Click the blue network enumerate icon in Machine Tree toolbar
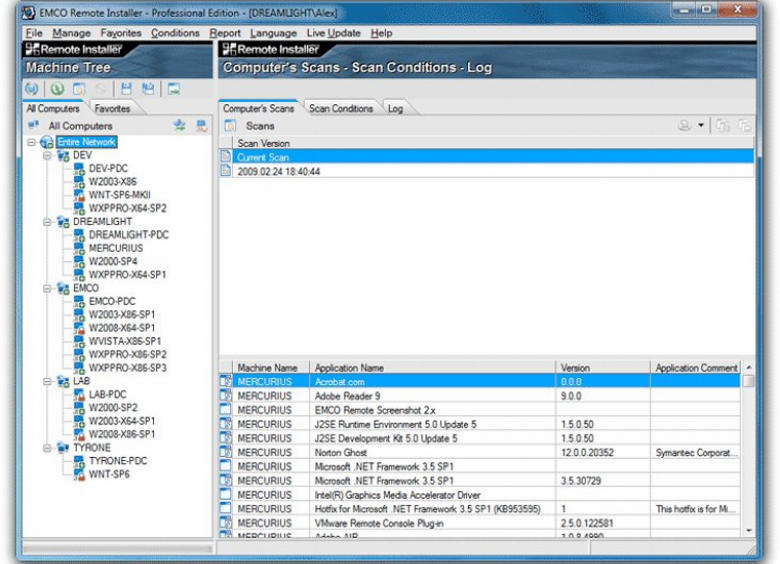 (x=32, y=89)
